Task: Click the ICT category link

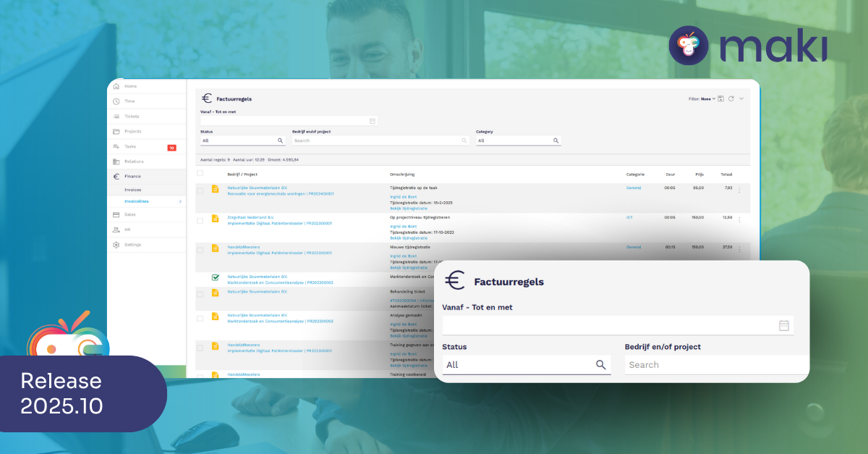Action: click(x=629, y=217)
